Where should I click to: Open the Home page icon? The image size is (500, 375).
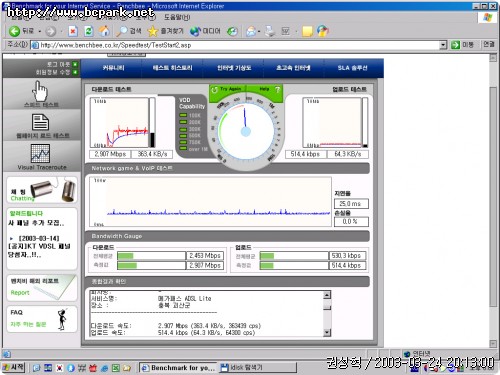pyautogui.click(x=104, y=31)
